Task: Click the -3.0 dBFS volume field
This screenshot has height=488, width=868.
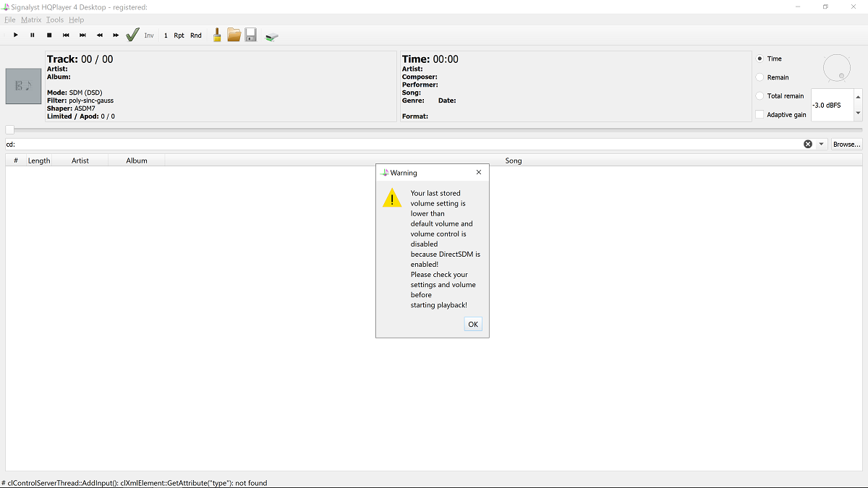Action: tap(833, 105)
